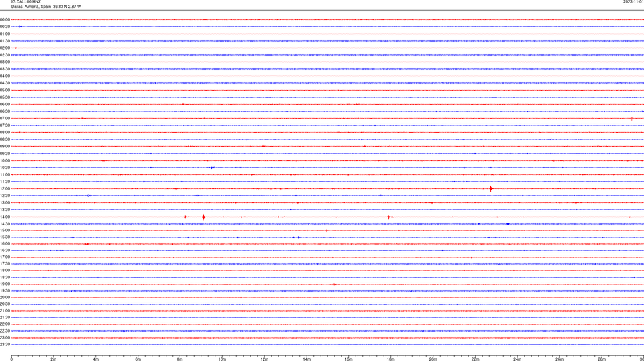Click the 20m tick label on the axis
Viewport: 644px width, 362px height.
pyautogui.click(x=433, y=359)
